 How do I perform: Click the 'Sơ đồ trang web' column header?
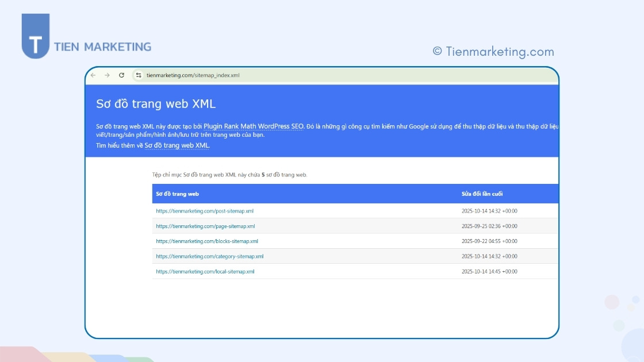click(177, 194)
